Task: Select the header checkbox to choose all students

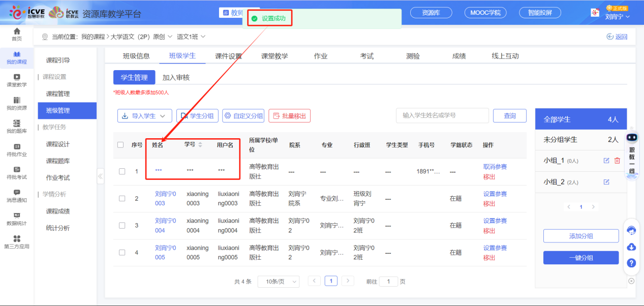Action: coord(121,144)
